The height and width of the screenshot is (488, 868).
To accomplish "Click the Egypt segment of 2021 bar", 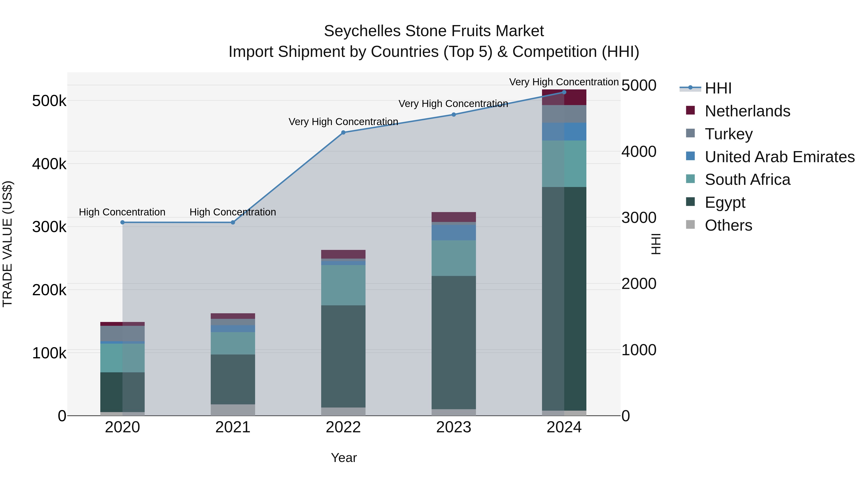I will pyautogui.click(x=233, y=379).
